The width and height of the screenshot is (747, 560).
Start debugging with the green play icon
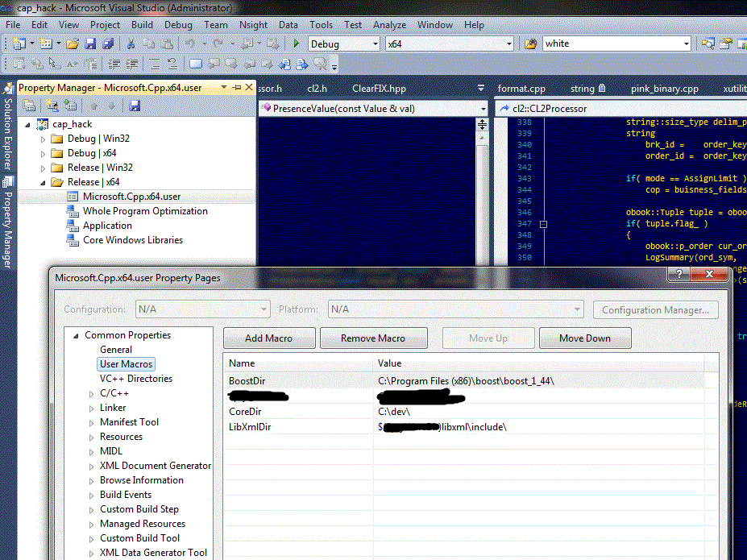(x=297, y=44)
